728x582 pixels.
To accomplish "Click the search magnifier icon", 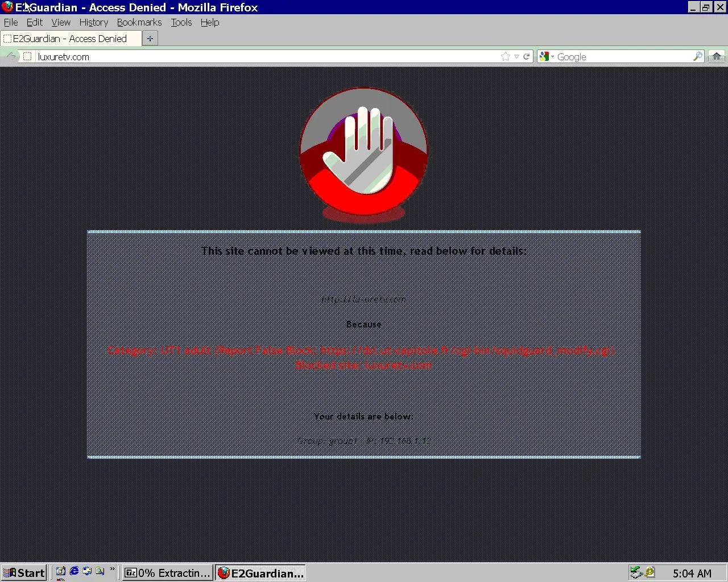I will point(698,56).
